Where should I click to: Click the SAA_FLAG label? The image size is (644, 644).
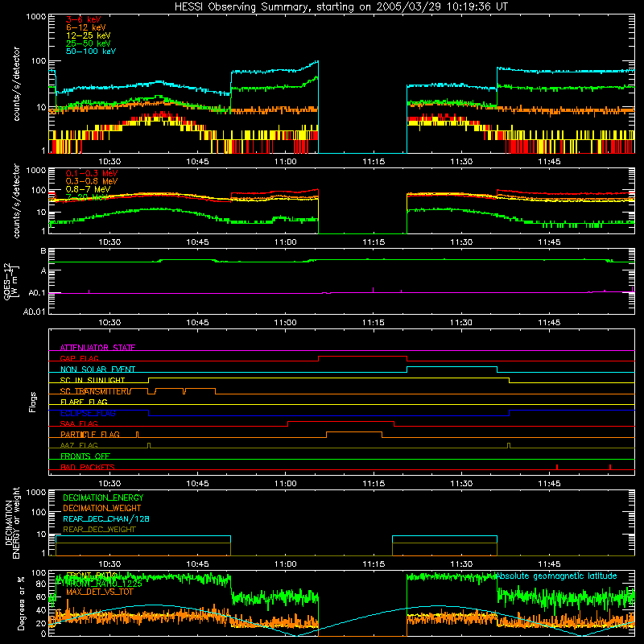[79, 423]
